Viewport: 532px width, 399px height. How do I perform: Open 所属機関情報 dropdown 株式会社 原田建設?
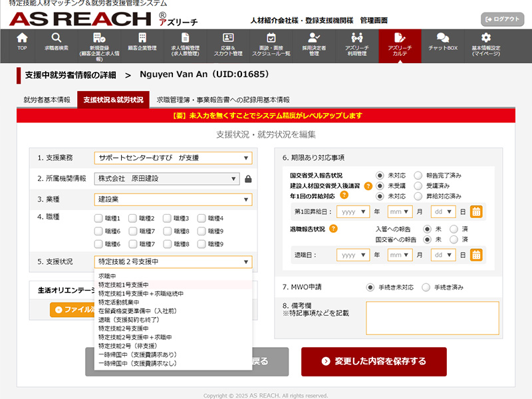click(x=167, y=179)
